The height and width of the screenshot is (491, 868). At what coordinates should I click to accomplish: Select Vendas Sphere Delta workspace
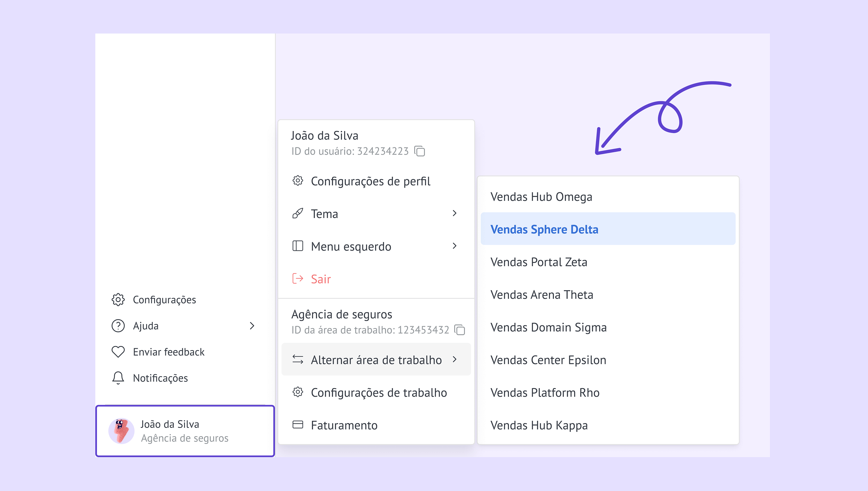[x=544, y=229]
